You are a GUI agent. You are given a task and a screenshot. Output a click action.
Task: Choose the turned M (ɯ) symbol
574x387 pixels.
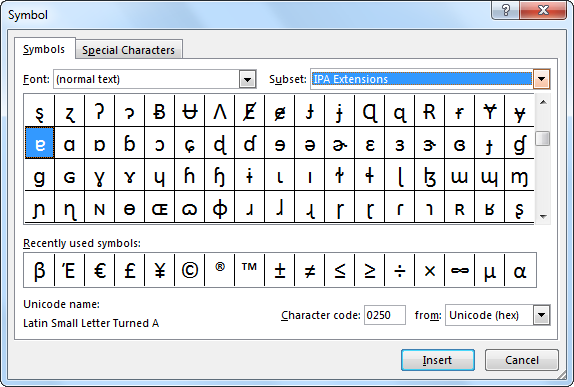[460, 175]
